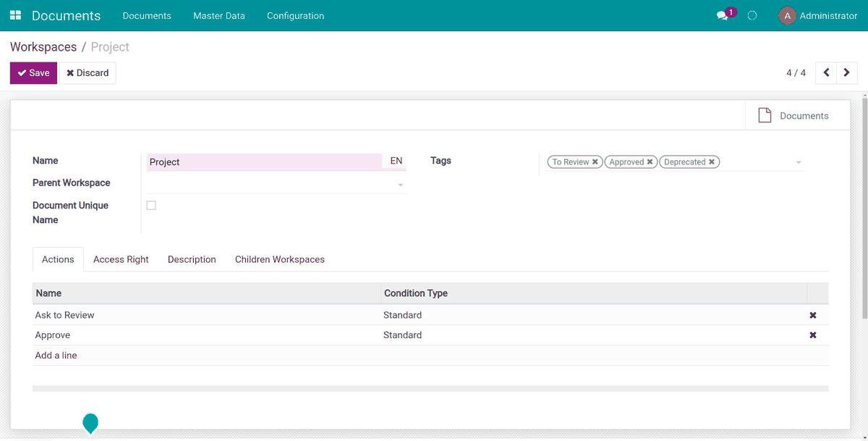
Task: Click Administrator user name
Action: 828,15
